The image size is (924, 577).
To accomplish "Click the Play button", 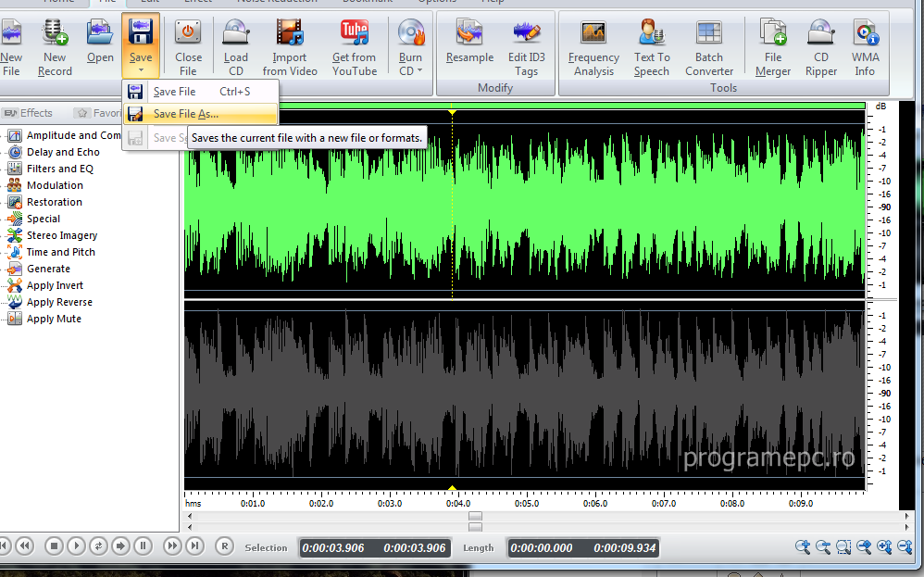I will (76, 546).
